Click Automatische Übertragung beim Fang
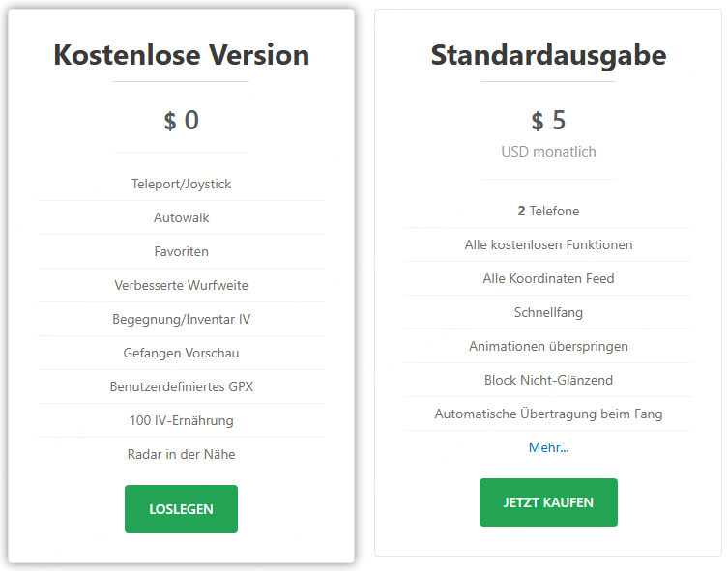 point(548,414)
